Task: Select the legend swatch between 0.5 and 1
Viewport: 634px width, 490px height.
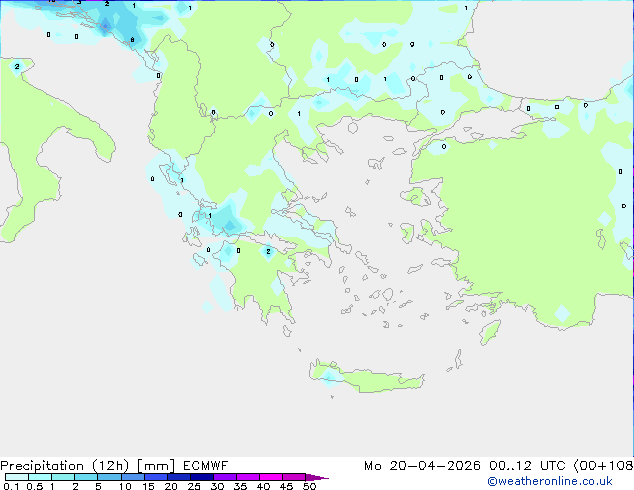Action: 40,477
